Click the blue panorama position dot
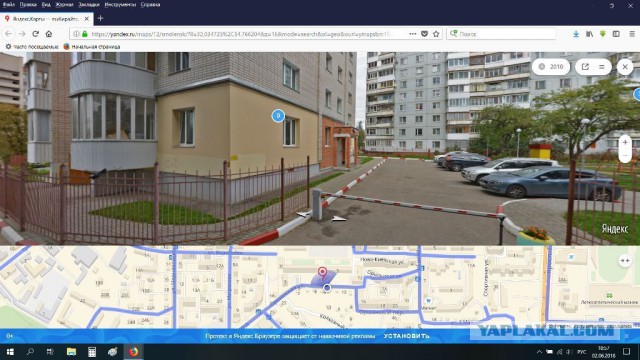The height and width of the screenshot is (360, 640). click(x=327, y=288)
